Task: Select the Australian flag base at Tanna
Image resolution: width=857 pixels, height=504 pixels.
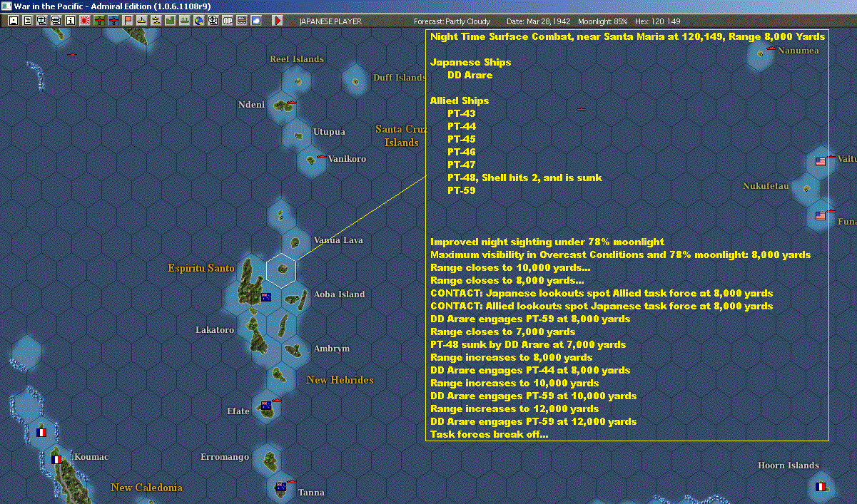Action: click(x=280, y=488)
